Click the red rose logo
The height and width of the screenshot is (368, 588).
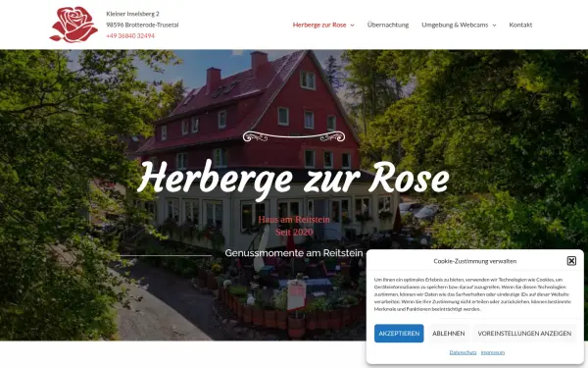click(73, 25)
